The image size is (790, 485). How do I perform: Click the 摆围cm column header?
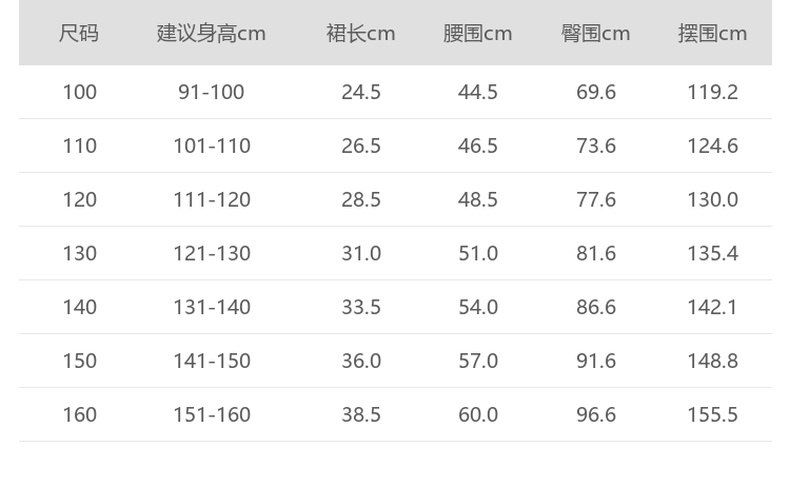pyautogui.click(x=712, y=33)
